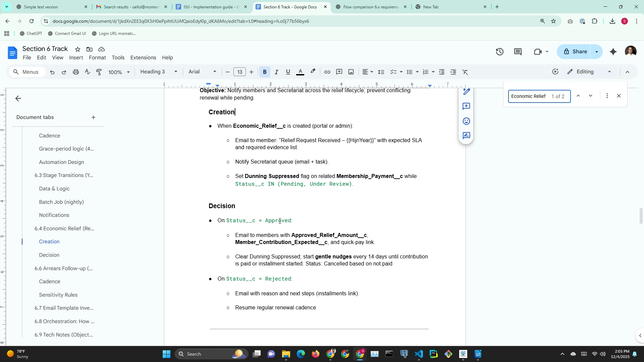Toggle Underline formatting button
The image size is (644, 362).
tap(288, 72)
